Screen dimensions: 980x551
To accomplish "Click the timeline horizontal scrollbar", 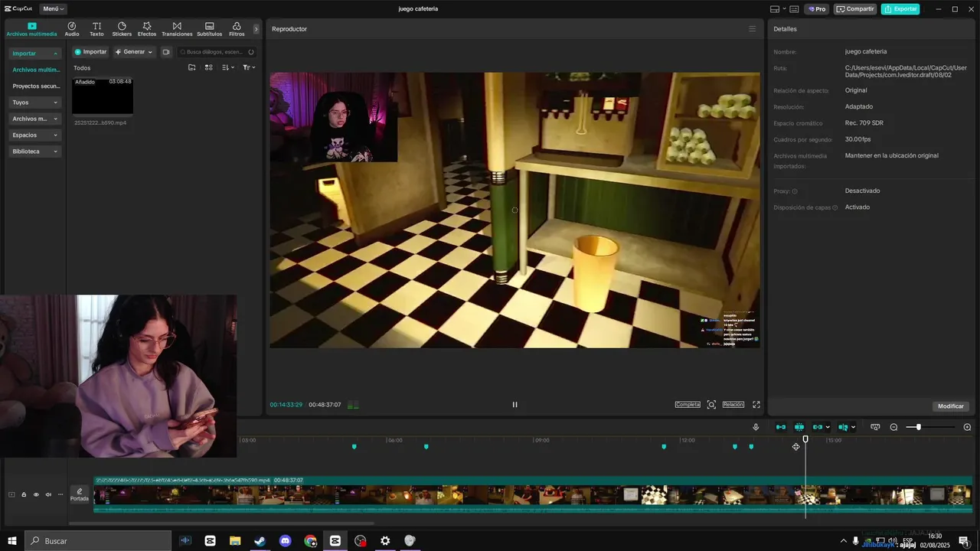I will pyautogui.click(x=222, y=523).
